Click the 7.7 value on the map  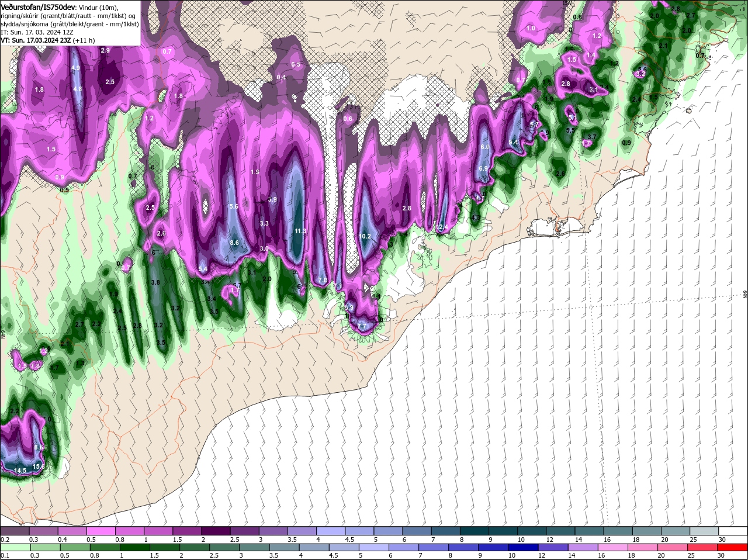[362, 326]
